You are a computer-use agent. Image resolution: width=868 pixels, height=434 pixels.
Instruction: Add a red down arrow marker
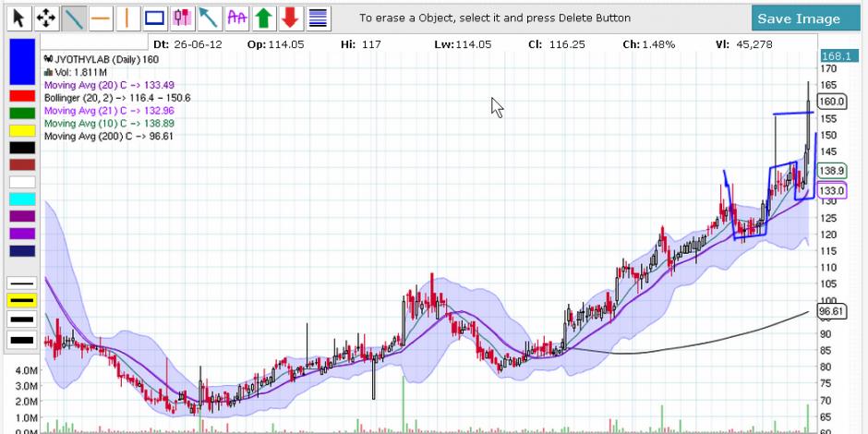tap(291, 18)
